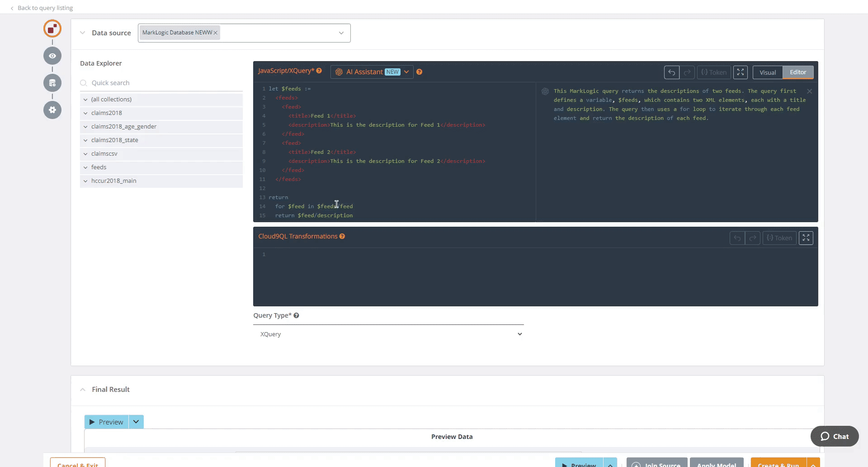868x467 pixels.
Task: Click help icon next to Cloud9QL Transformations
Action: pyautogui.click(x=342, y=236)
